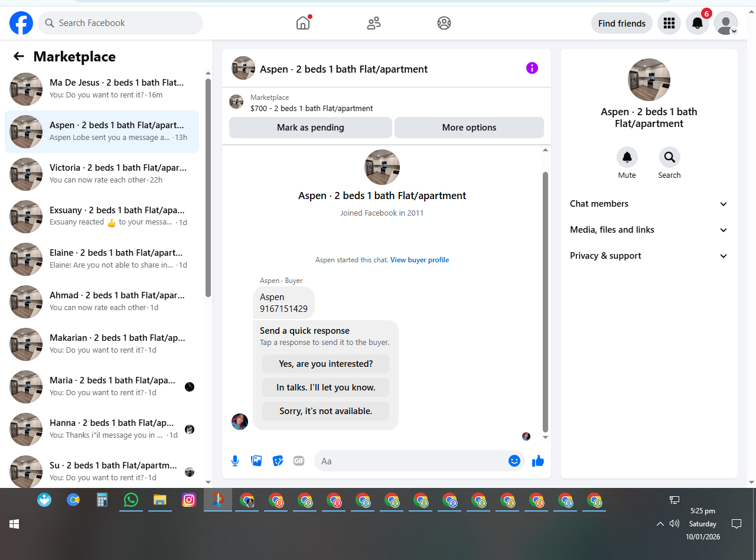Open the Windows Start menu
This screenshot has height=560, width=756.
coord(14,523)
